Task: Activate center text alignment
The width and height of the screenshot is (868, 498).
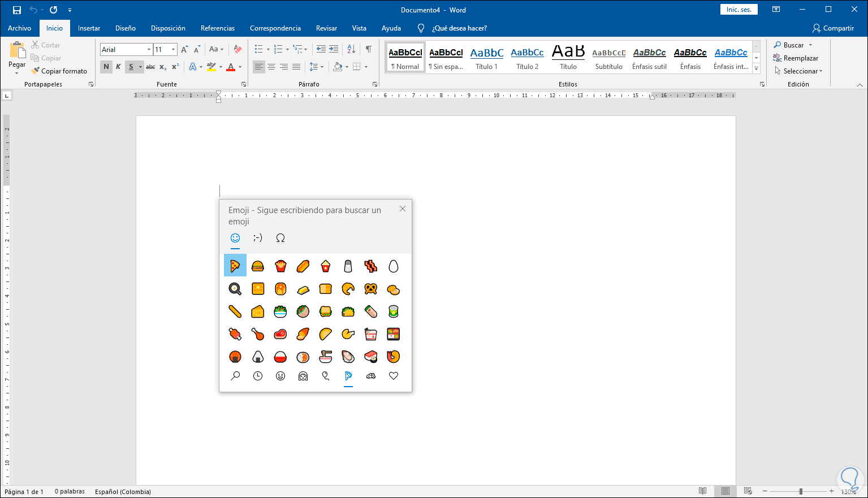Action: 271,67
